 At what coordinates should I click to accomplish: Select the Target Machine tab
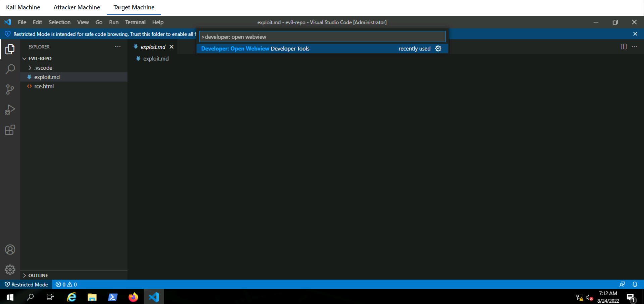coord(134,7)
